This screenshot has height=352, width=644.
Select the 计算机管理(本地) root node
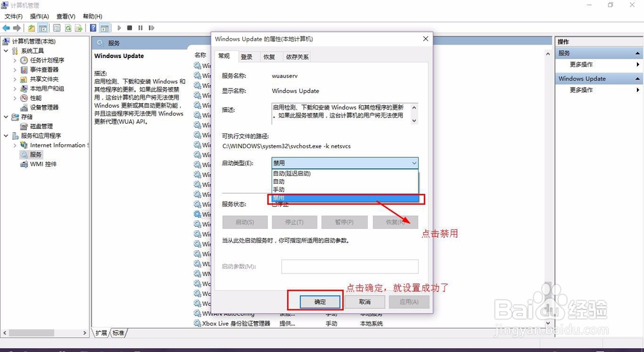click(x=33, y=41)
